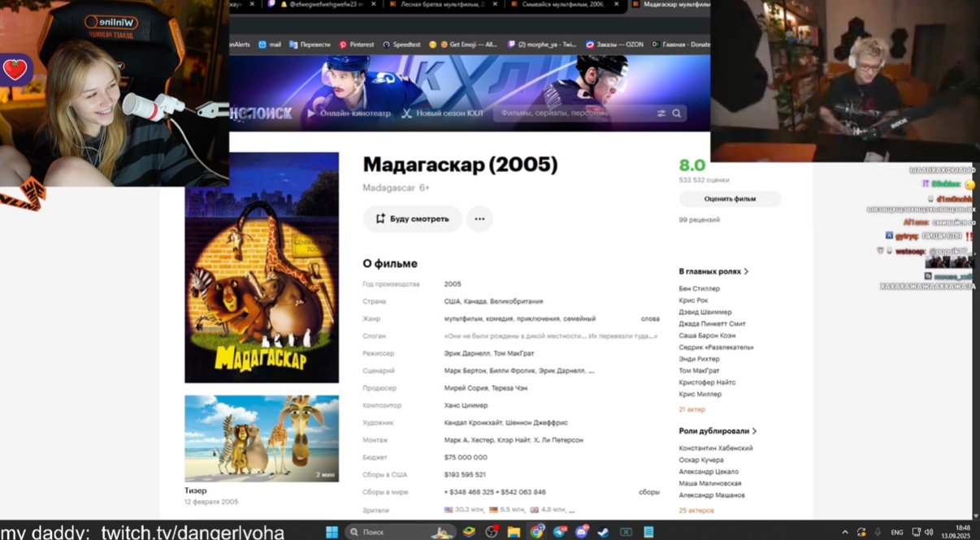Screen dimensions: 980x540
Task: Open the 99 рецензий link
Action: point(700,220)
